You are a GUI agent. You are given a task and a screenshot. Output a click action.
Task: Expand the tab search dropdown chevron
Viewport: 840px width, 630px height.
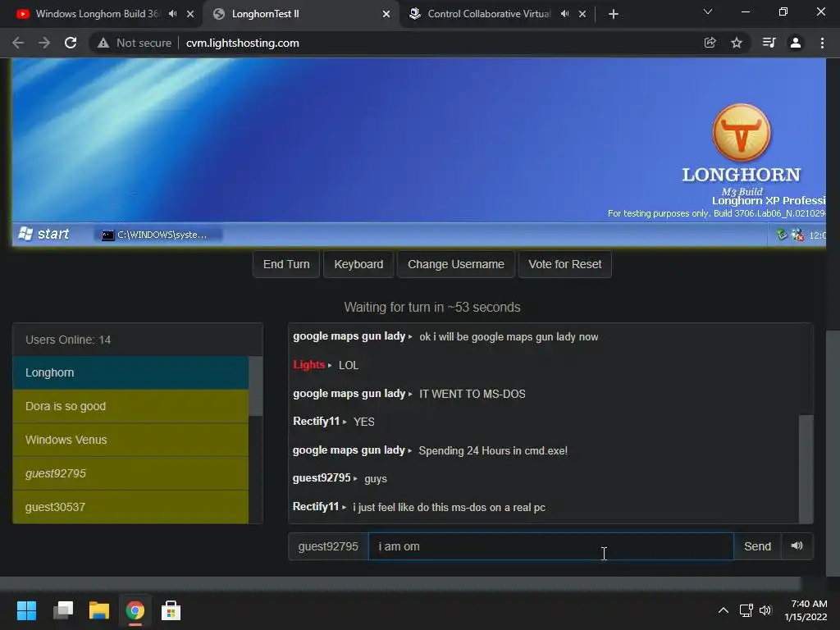point(708,11)
